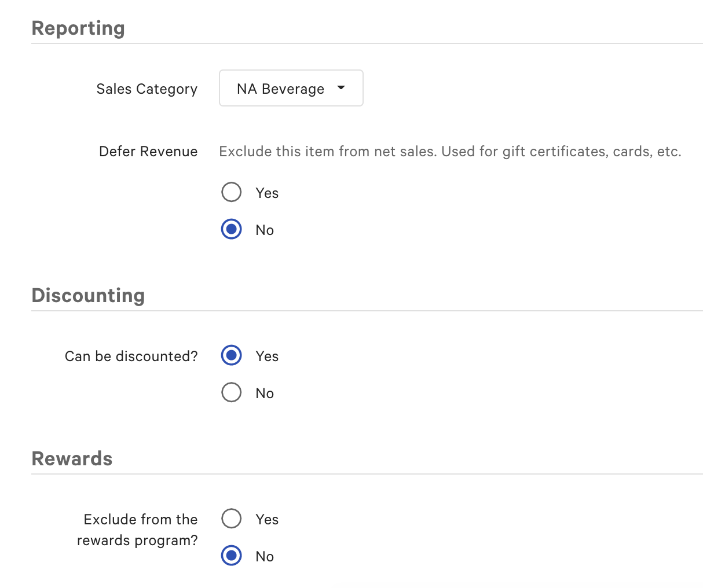Select Yes for Defer Revenue
The image size is (703, 588).
click(x=231, y=192)
